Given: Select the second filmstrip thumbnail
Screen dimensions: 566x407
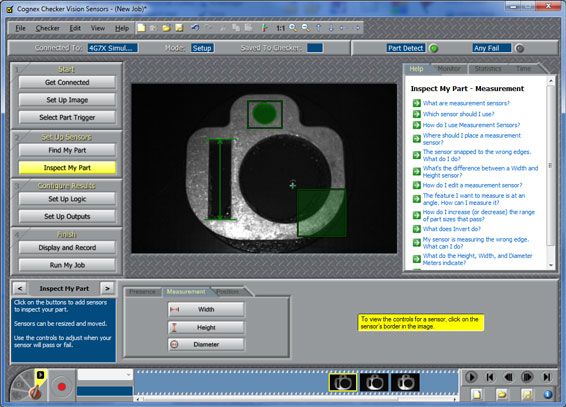Looking at the screenshot, I should (374, 382).
